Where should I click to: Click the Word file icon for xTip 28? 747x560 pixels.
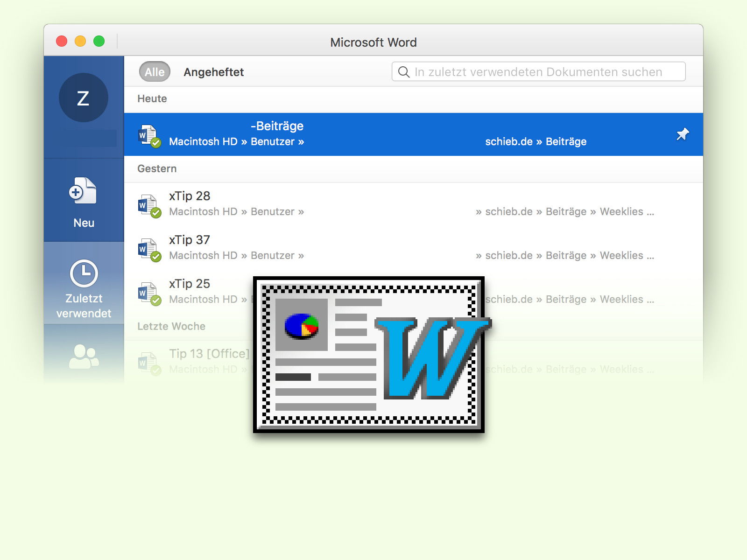coord(149,206)
